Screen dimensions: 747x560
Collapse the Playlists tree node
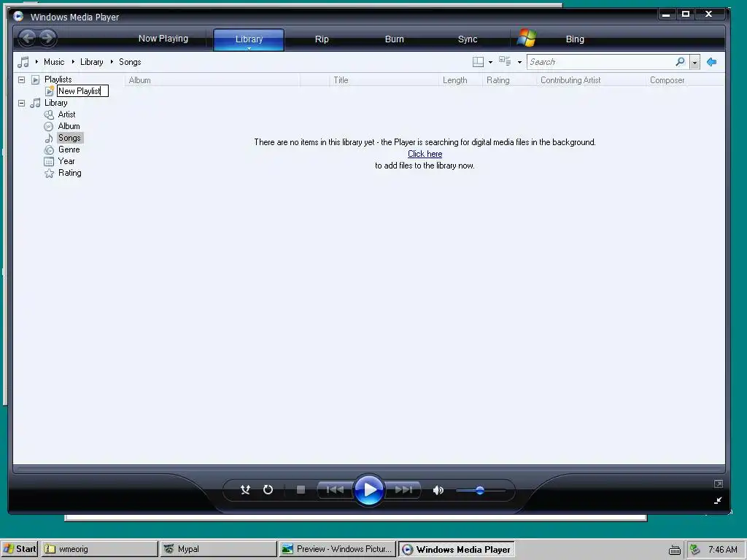pos(21,79)
